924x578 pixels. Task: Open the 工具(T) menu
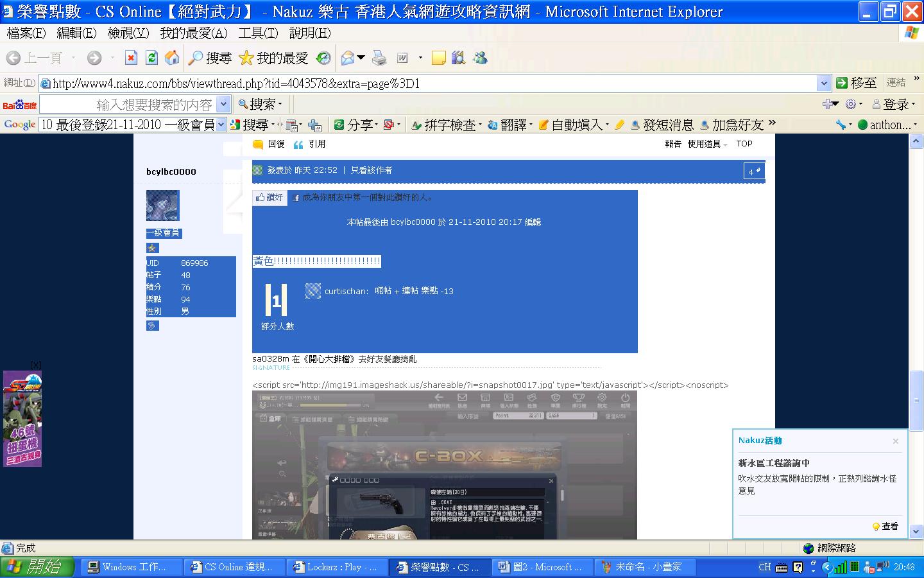coord(258,33)
